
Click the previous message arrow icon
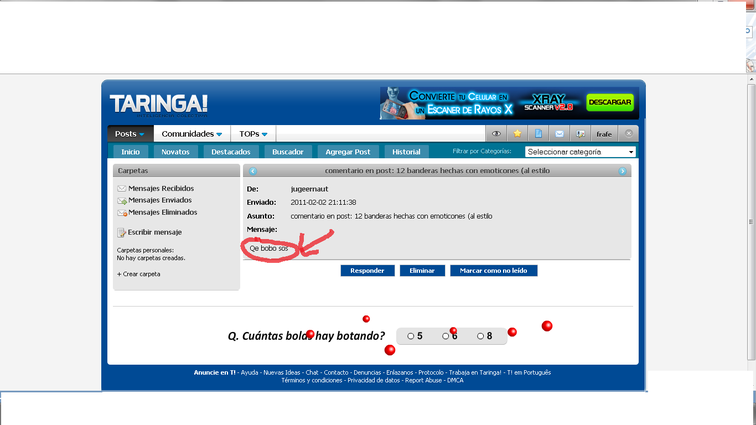coord(253,172)
